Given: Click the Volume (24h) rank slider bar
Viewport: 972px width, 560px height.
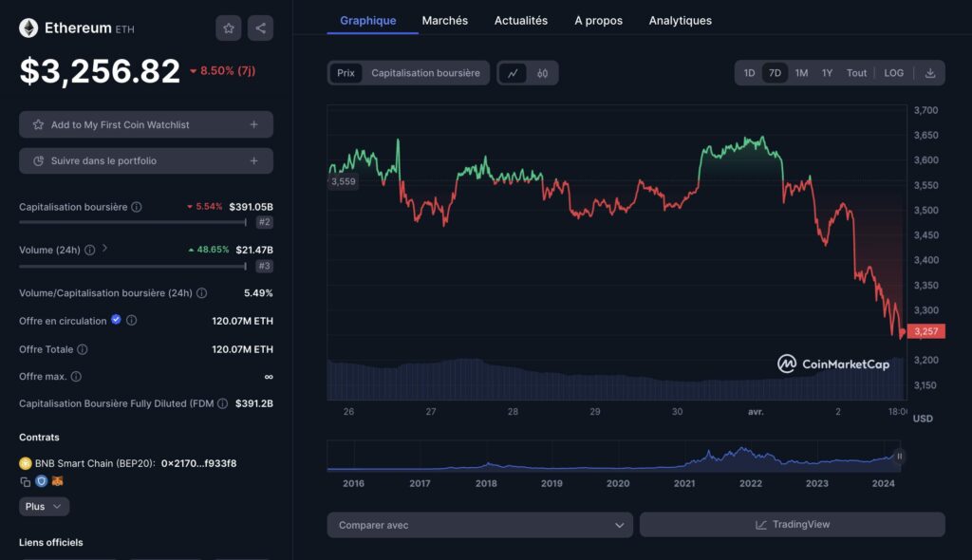Looking at the screenshot, I should [133, 266].
